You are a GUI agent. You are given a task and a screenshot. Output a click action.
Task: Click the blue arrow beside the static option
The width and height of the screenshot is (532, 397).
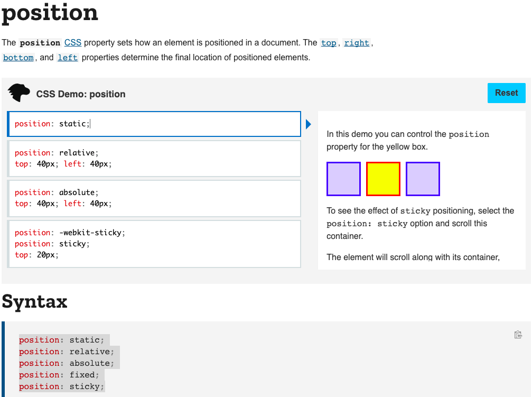pos(309,124)
